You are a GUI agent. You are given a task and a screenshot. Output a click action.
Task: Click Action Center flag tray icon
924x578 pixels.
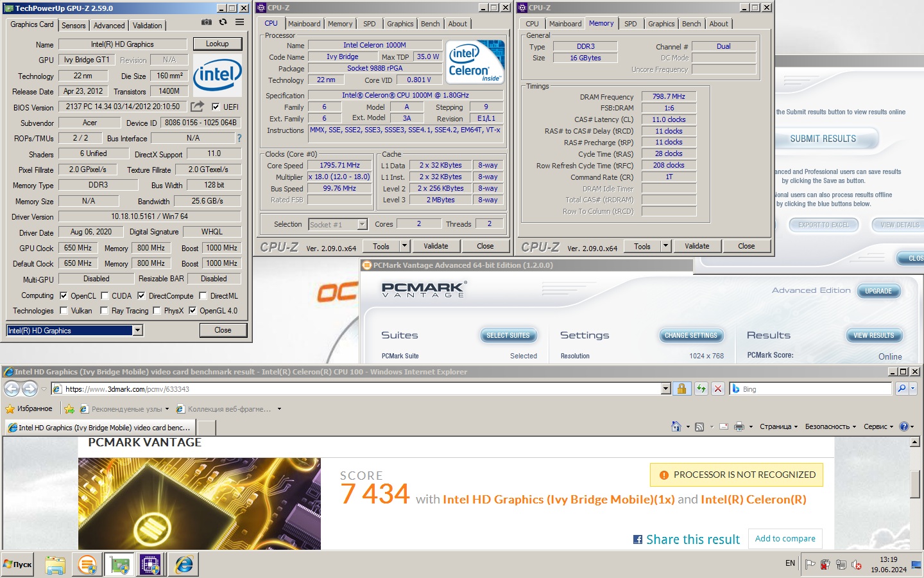(x=810, y=565)
